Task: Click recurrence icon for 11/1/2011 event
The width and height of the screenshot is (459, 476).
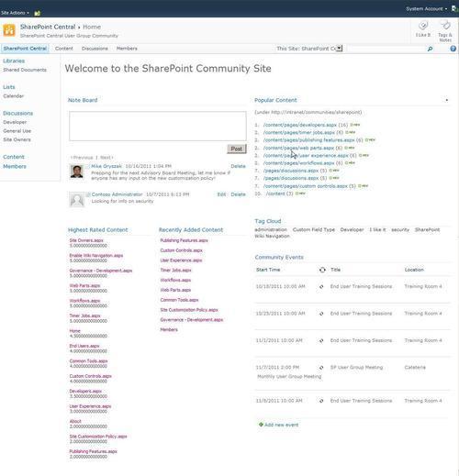Action: [321, 340]
